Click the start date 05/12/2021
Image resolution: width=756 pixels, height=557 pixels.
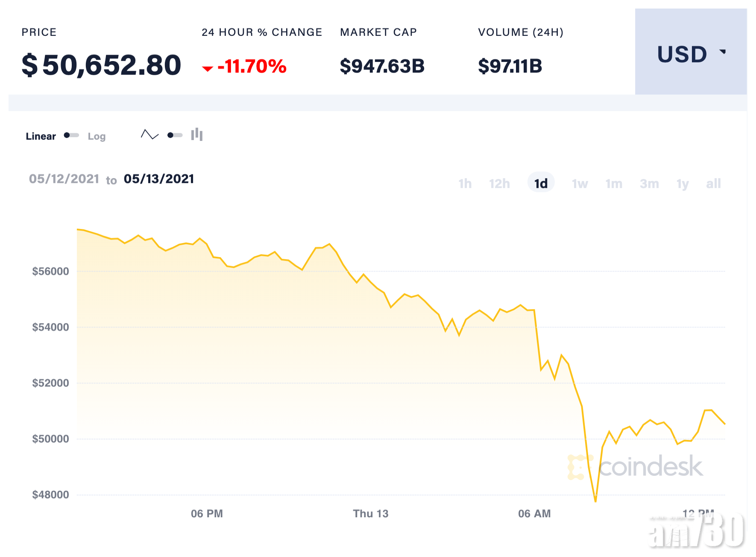coord(64,179)
